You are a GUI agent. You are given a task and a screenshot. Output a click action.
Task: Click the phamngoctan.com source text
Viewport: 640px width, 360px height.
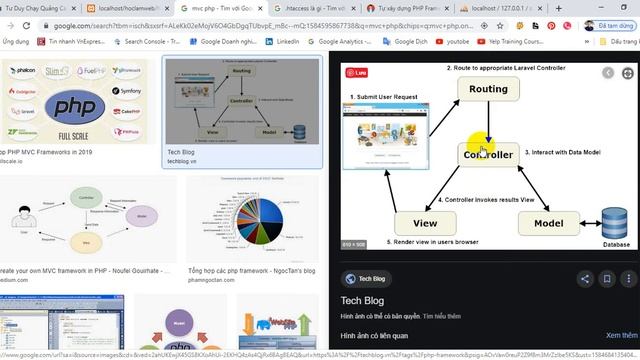click(x=211, y=280)
